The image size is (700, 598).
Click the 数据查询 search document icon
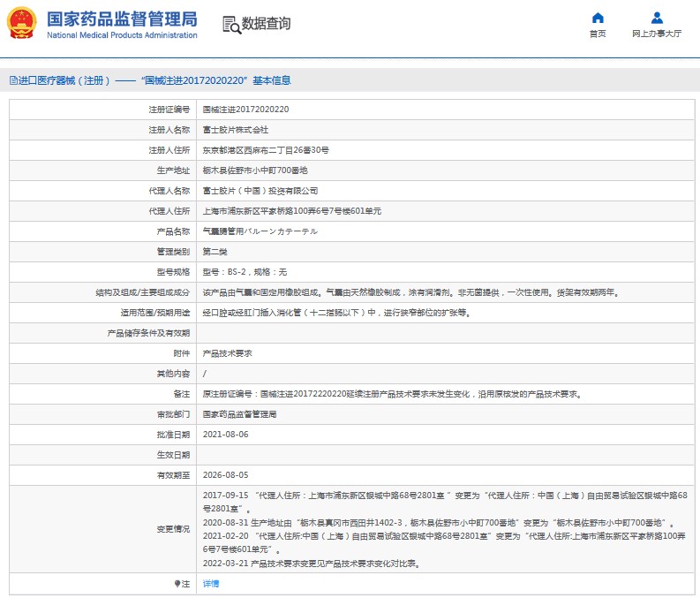[231, 25]
